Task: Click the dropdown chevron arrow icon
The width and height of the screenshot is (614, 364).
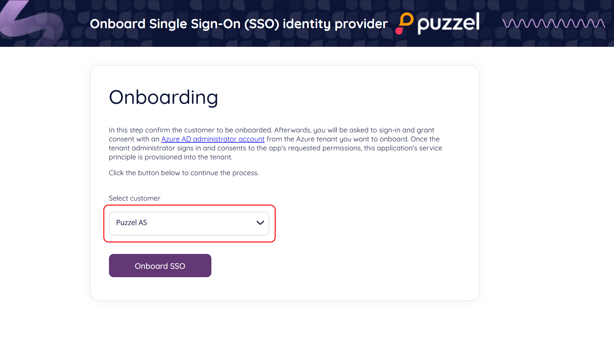Action: click(260, 223)
